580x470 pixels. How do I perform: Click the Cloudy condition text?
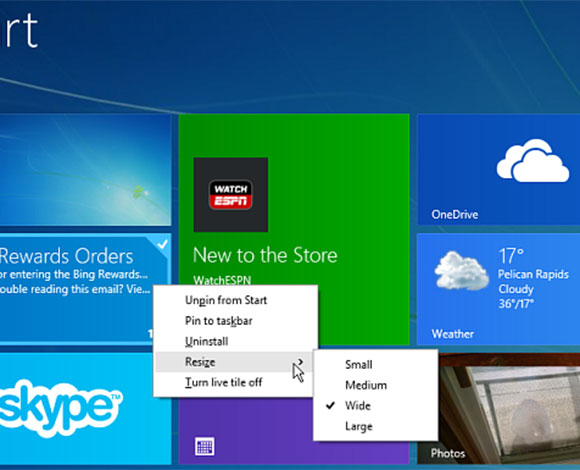tap(516, 289)
